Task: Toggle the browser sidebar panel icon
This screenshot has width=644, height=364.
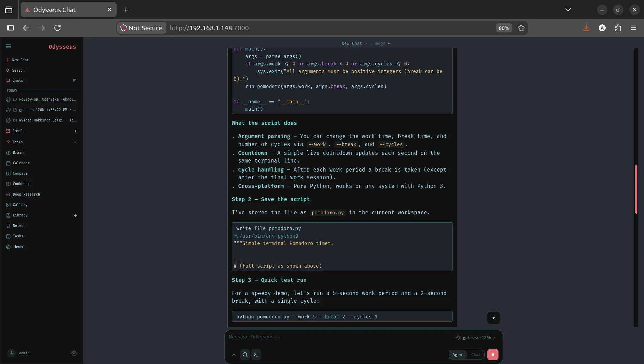Action: tap(10, 28)
